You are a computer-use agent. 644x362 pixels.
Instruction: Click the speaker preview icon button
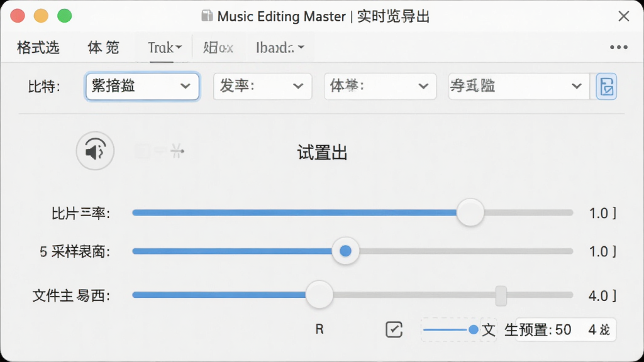pos(95,151)
